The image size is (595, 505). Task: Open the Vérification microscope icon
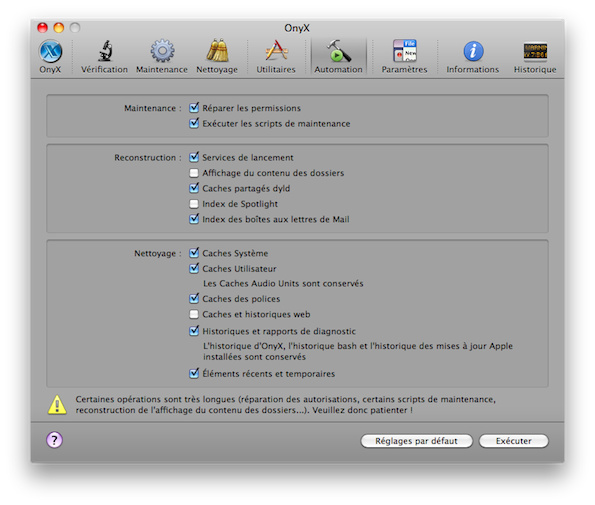point(105,51)
